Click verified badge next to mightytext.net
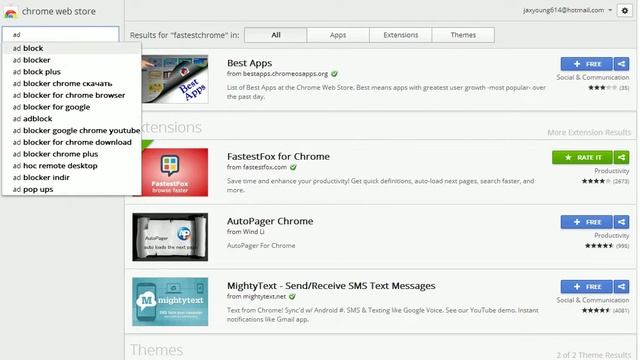Image resolution: width=640 pixels, height=360 pixels. coord(292,296)
